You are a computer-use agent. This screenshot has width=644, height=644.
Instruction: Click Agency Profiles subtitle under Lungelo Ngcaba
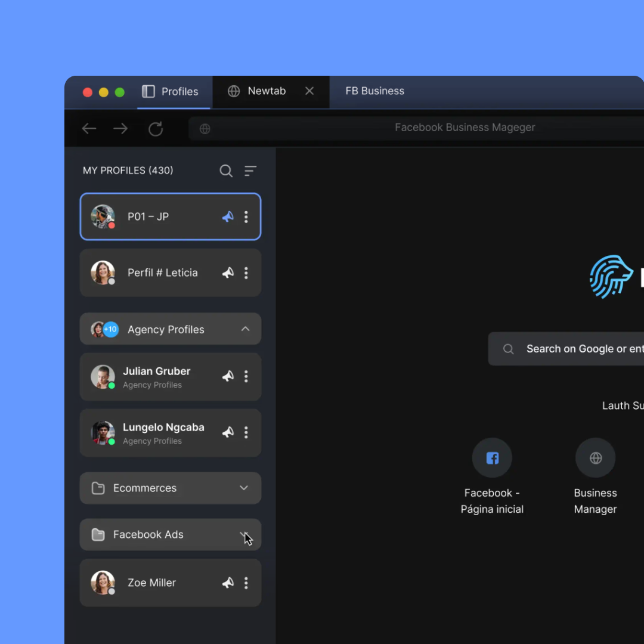[x=153, y=441]
